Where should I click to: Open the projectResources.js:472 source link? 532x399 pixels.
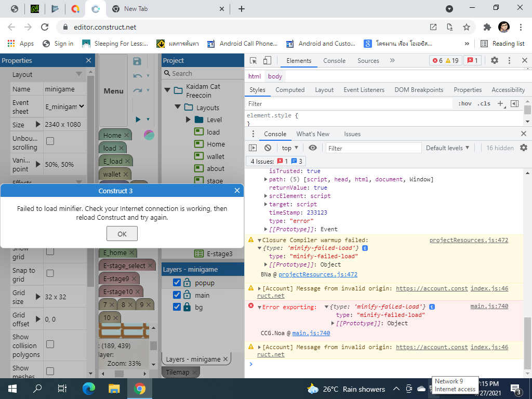coord(469,240)
